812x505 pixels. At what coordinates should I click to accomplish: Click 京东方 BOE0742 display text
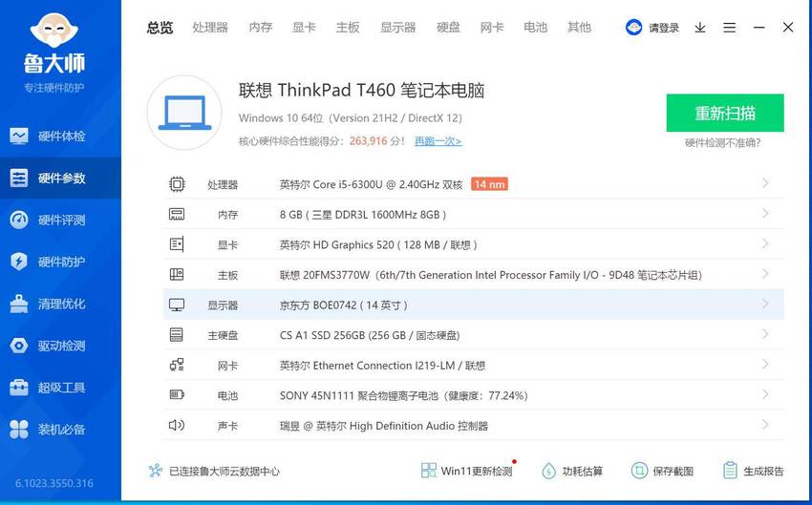point(343,305)
